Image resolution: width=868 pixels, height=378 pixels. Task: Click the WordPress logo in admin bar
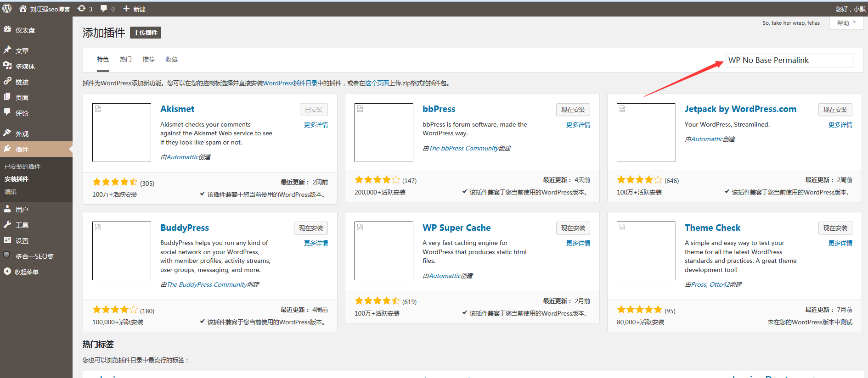(7, 9)
